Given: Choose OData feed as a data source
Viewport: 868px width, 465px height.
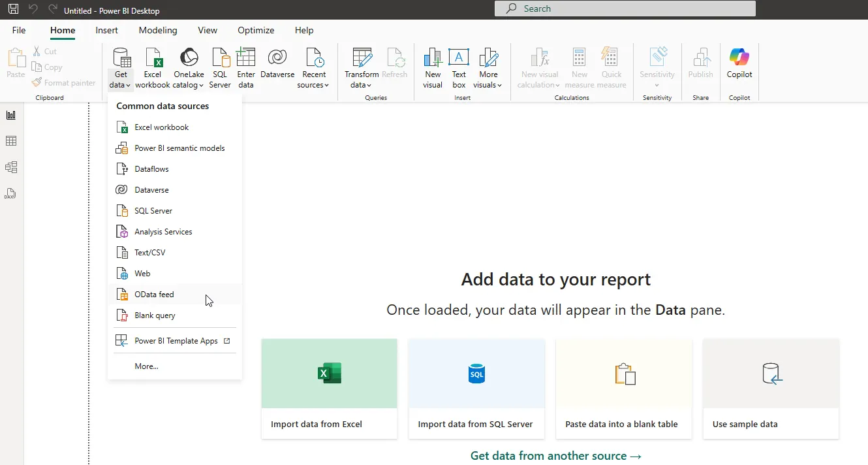Looking at the screenshot, I should point(153,294).
